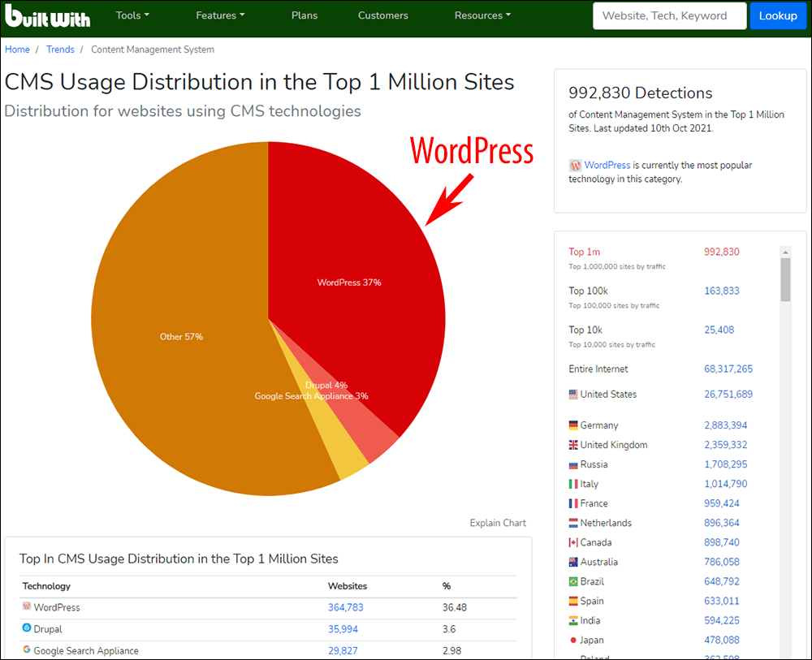Open the 163,833 count link
The width and height of the screenshot is (812, 660).
pyautogui.click(x=721, y=291)
